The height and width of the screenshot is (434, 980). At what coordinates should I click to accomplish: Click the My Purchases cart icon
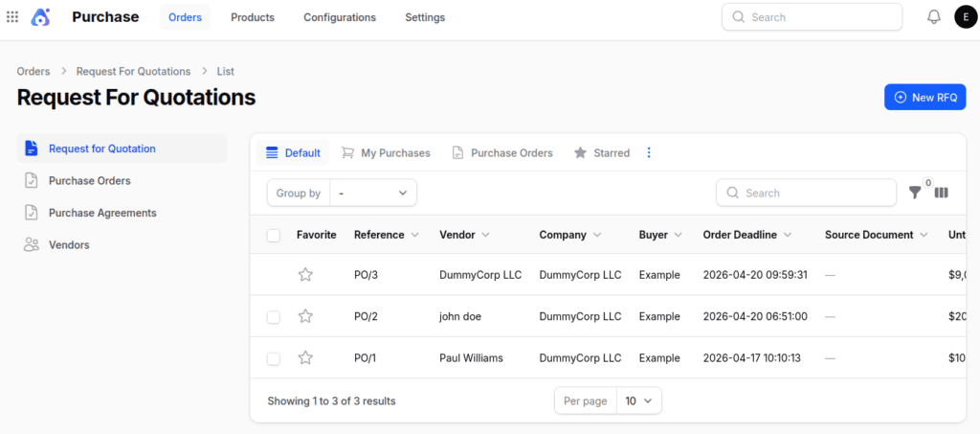[347, 152]
